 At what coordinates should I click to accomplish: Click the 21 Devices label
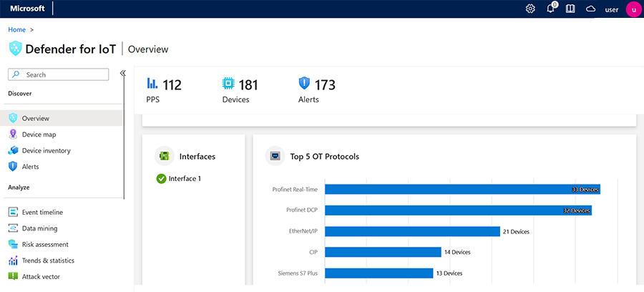tap(516, 232)
